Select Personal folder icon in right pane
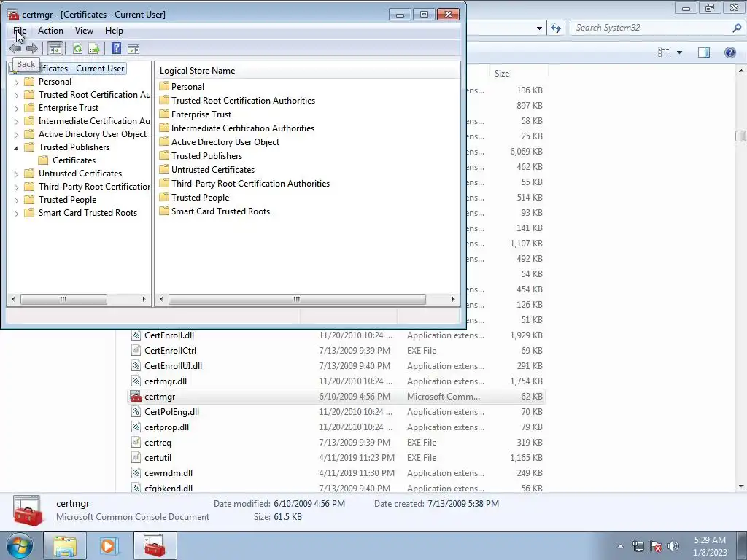 click(164, 86)
